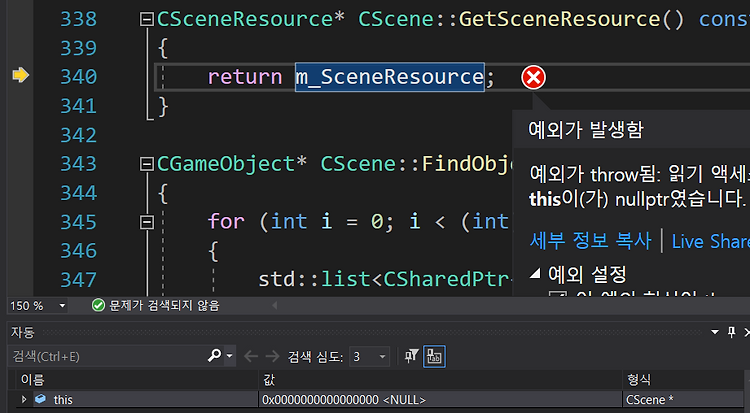Click the 세부 정보 복사 link
This screenshot has height=413, width=750.
590,241
